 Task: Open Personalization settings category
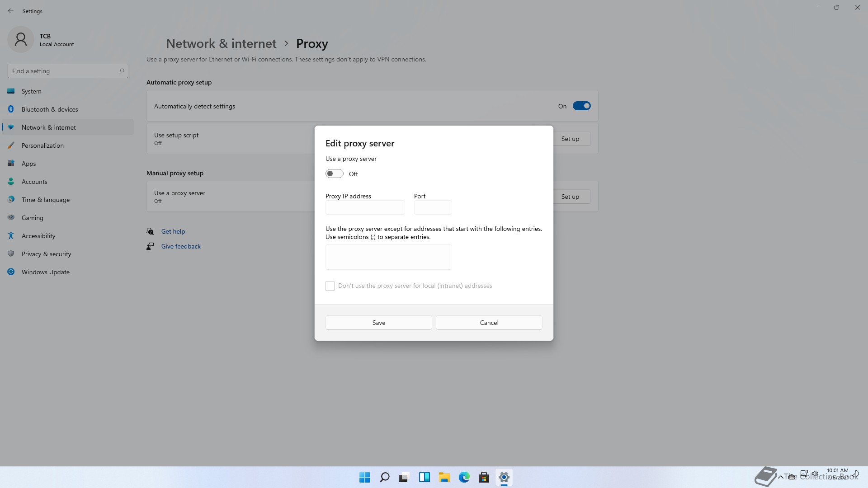[42, 145]
